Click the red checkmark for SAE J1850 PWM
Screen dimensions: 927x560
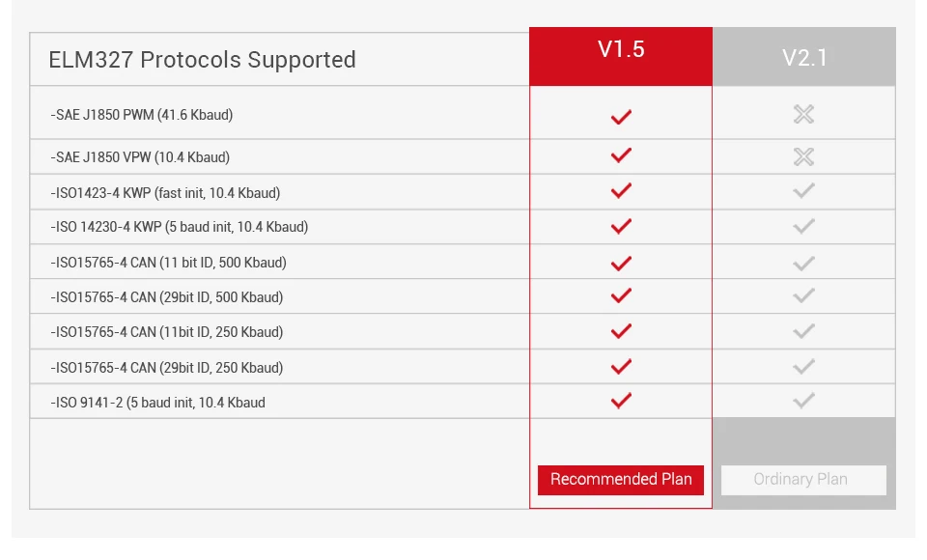tap(621, 117)
